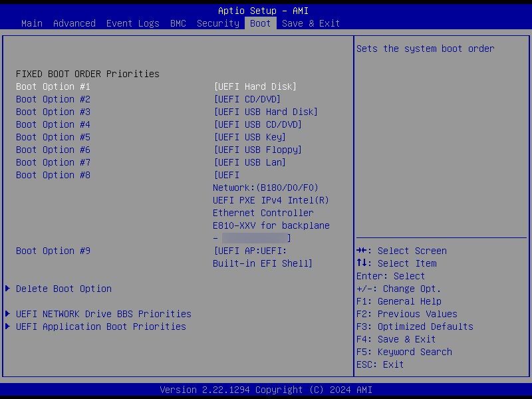This screenshot has height=399, width=532.
Task: Open the Main tab
Action: [31, 23]
